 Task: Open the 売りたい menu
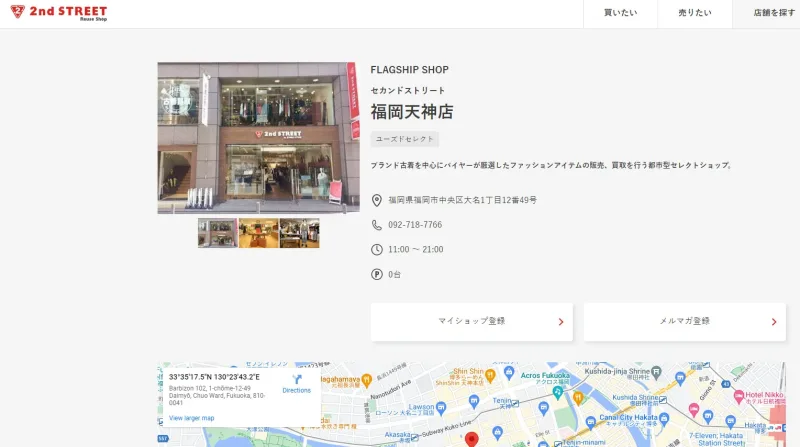tap(695, 13)
